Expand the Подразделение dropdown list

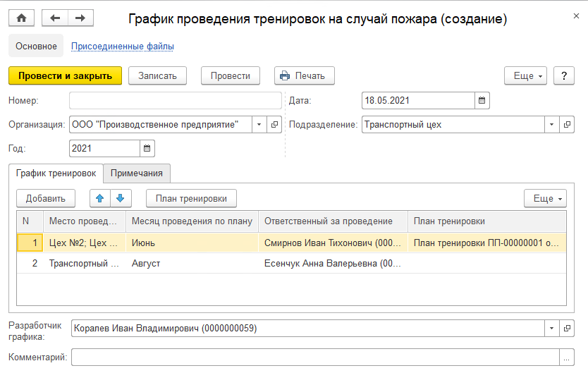(x=551, y=125)
